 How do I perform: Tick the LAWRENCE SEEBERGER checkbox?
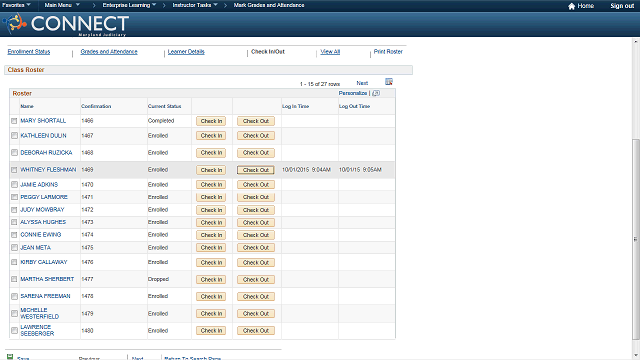tap(14, 331)
